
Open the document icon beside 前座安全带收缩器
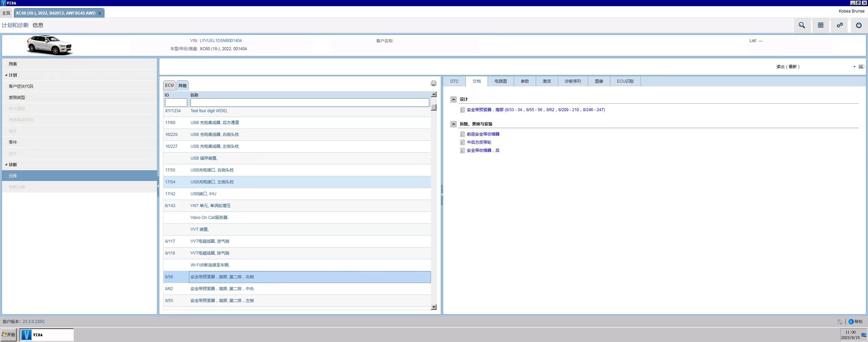click(x=462, y=134)
